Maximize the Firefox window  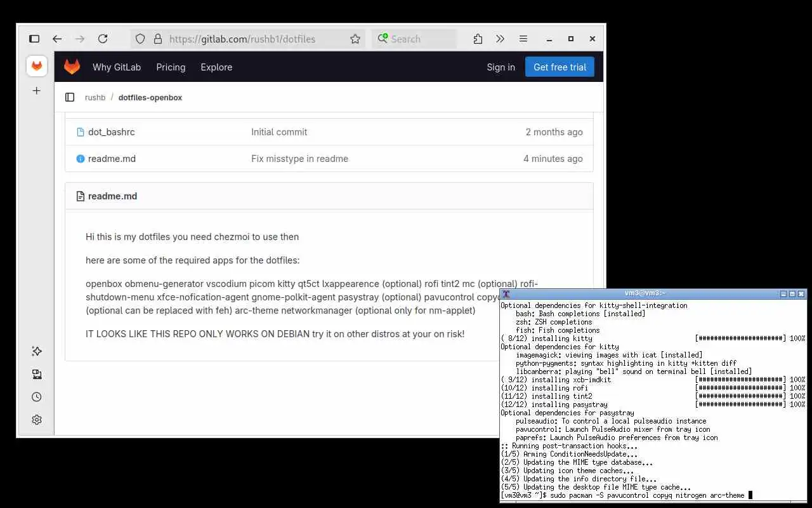coord(571,39)
